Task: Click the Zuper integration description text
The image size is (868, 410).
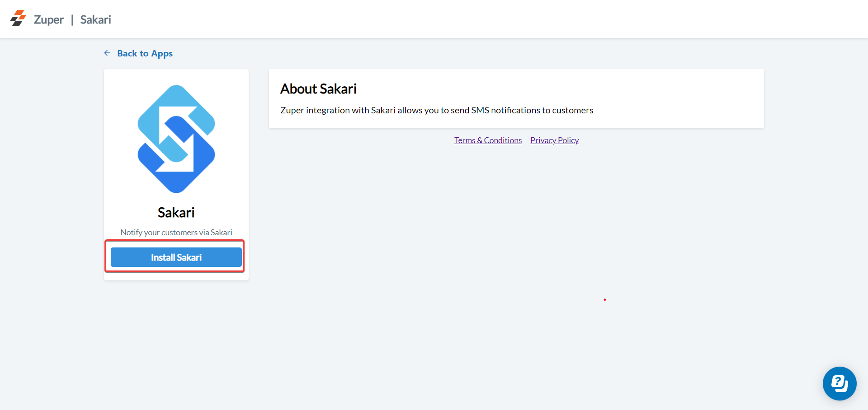Action: [436, 110]
